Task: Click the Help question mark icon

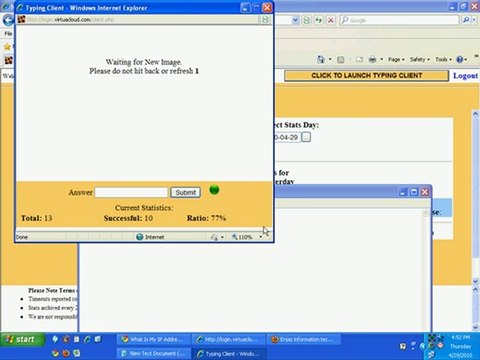Action: (x=460, y=59)
